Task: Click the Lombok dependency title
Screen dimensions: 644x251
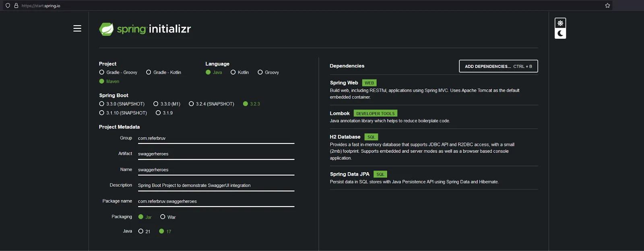Action: click(x=340, y=113)
